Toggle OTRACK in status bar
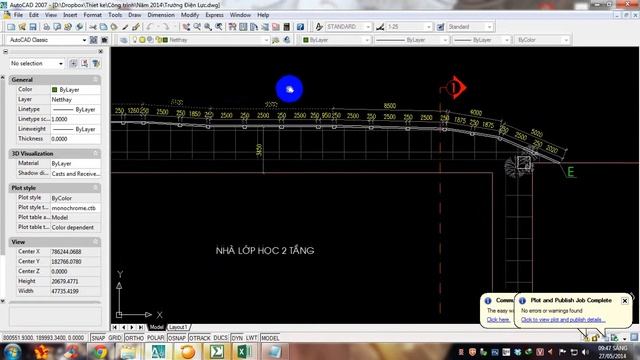The width and height of the screenshot is (640, 360). pos(200,338)
